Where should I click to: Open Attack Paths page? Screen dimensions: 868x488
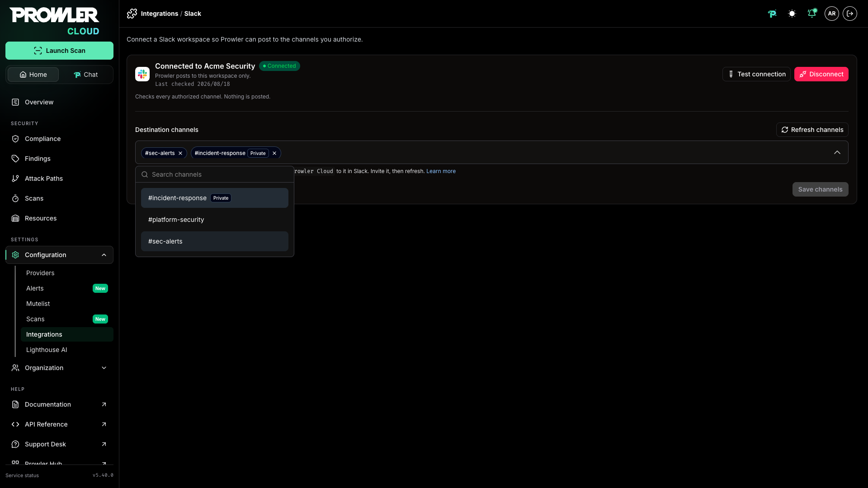point(59,178)
